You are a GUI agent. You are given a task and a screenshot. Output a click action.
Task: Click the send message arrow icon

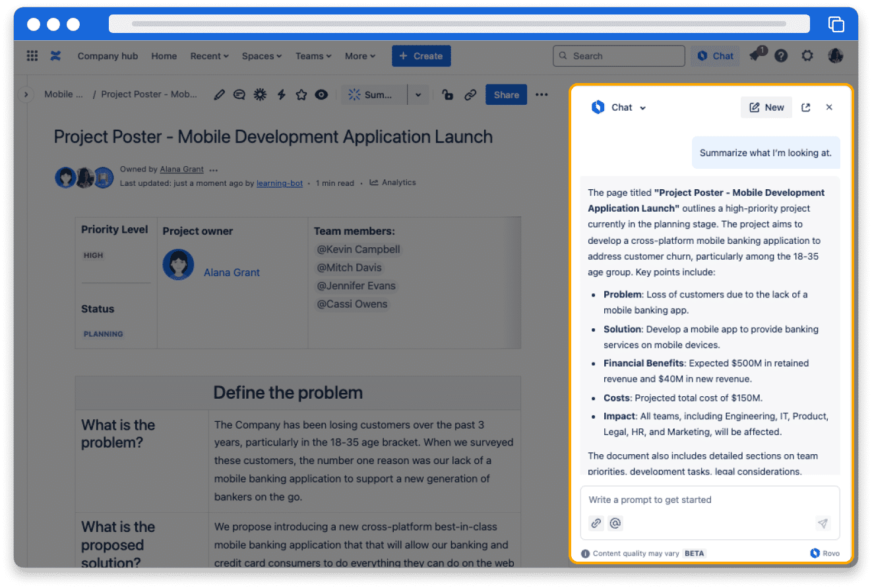(823, 523)
